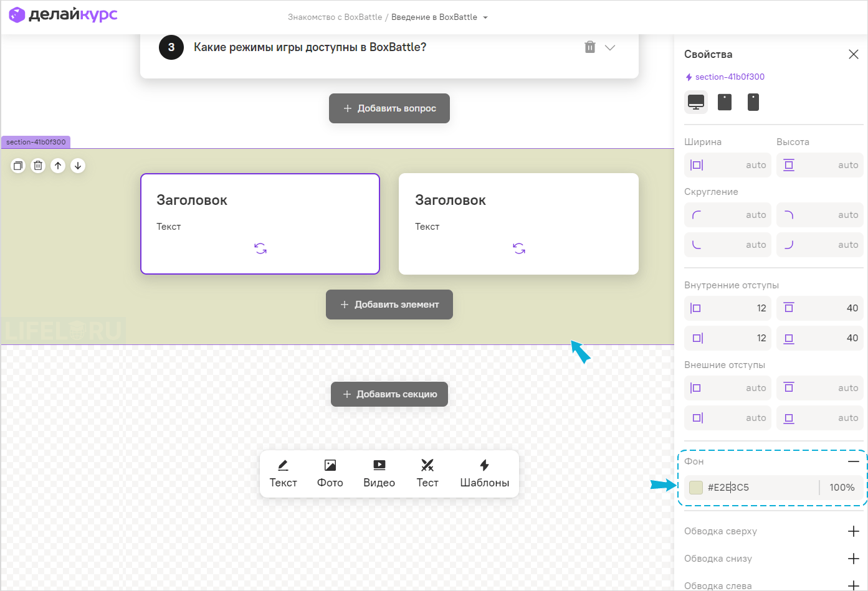The width and height of the screenshot is (868, 591).
Task: Open background color swatch picker
Action: pyautogui.click(x=696, y=488)
